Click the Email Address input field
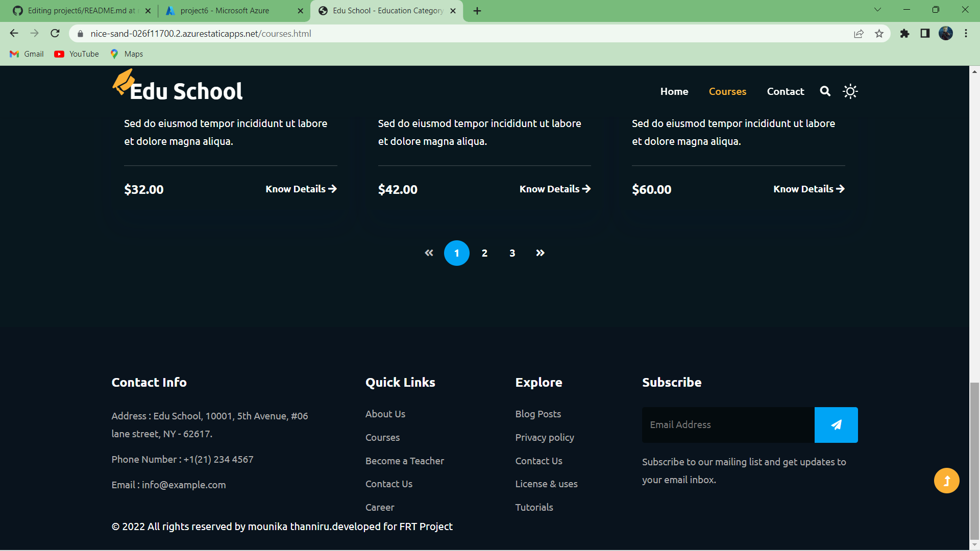Image resolution: width=980 pixels, height=551 pixels. point(728,424)
